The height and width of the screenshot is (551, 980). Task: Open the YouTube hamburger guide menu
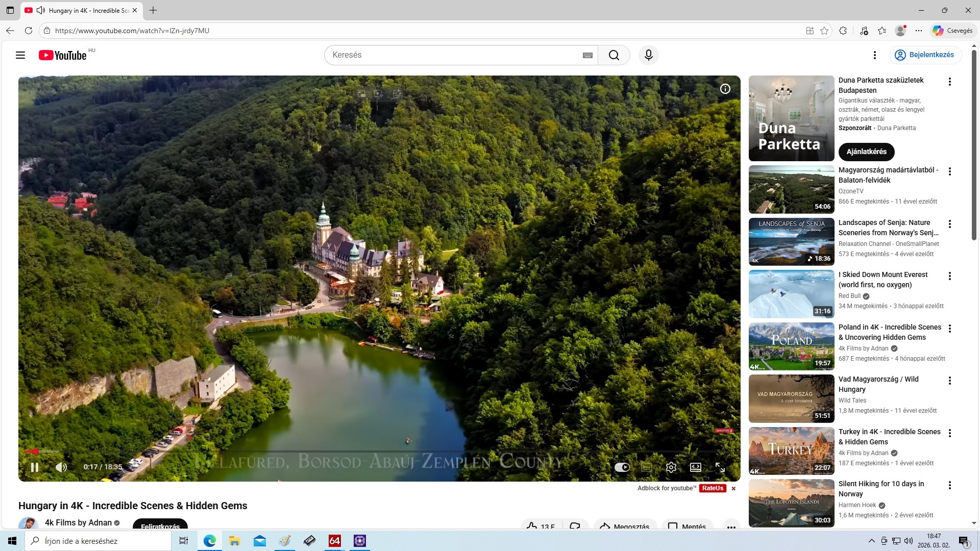(x=20, y=55)
